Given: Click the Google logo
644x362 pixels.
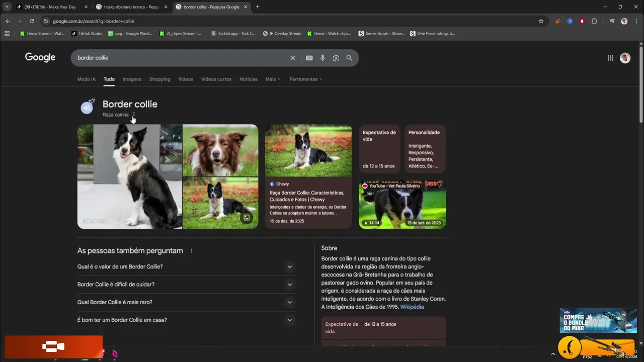Looking at the screenshot, I should (40, 57).
